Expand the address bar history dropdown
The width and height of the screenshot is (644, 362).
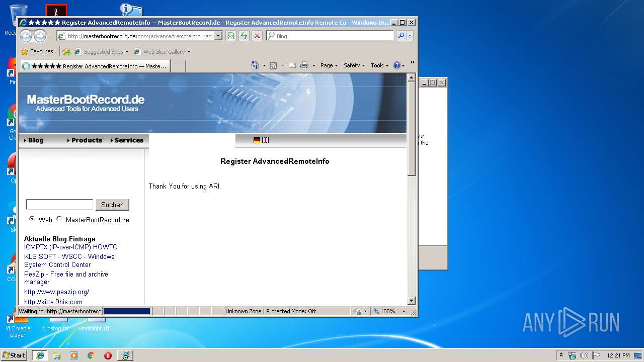tap(218, 36)
